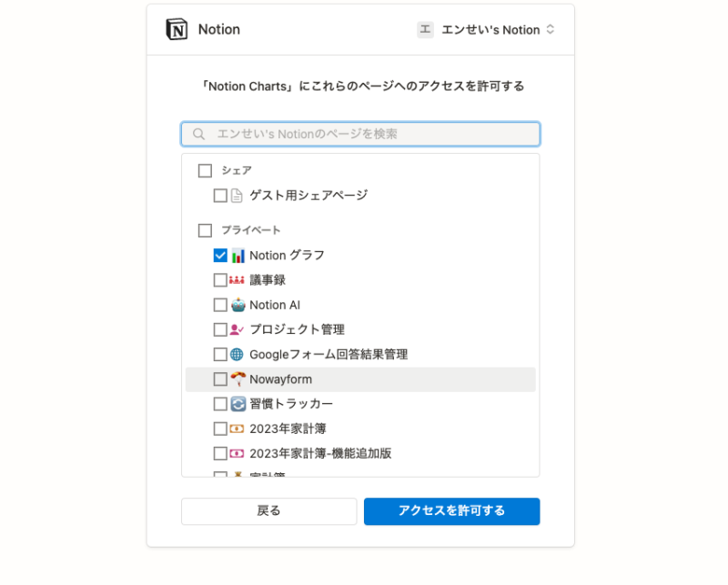728x585 pixels.
Task: Click the globe icon of Googleフォーム回答結果管理
Action: pyautogui.click(x=237, y=355)
